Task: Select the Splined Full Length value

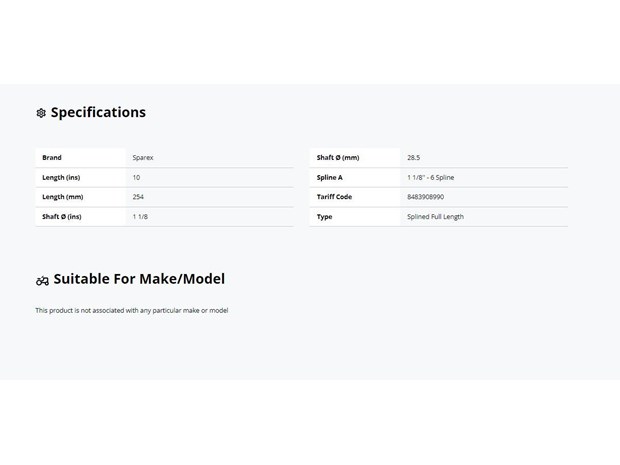Action: point(435,216)
